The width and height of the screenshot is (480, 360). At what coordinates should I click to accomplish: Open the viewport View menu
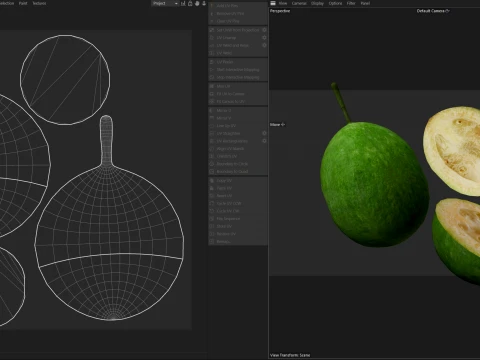tap(283, 3)
